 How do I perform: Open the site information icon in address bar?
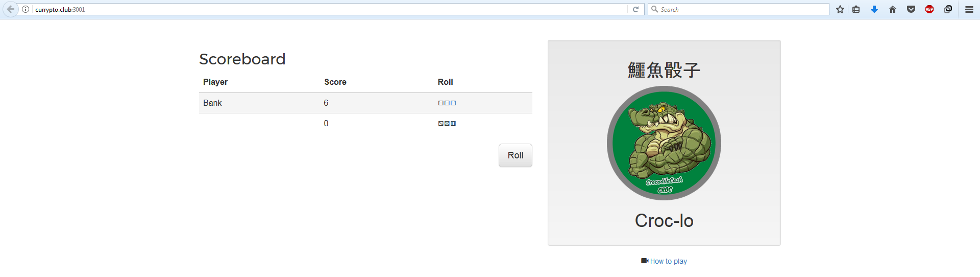pyautogui.click(x=26, y=9)
